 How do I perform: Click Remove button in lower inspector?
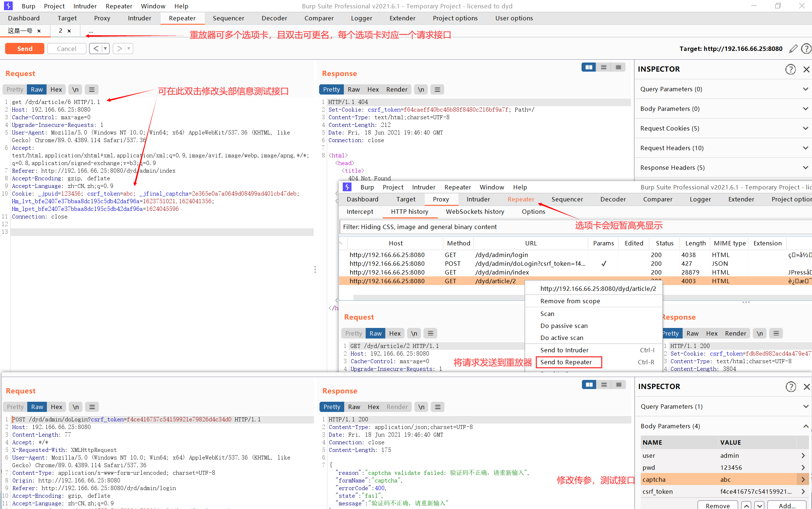click(717, 505)
